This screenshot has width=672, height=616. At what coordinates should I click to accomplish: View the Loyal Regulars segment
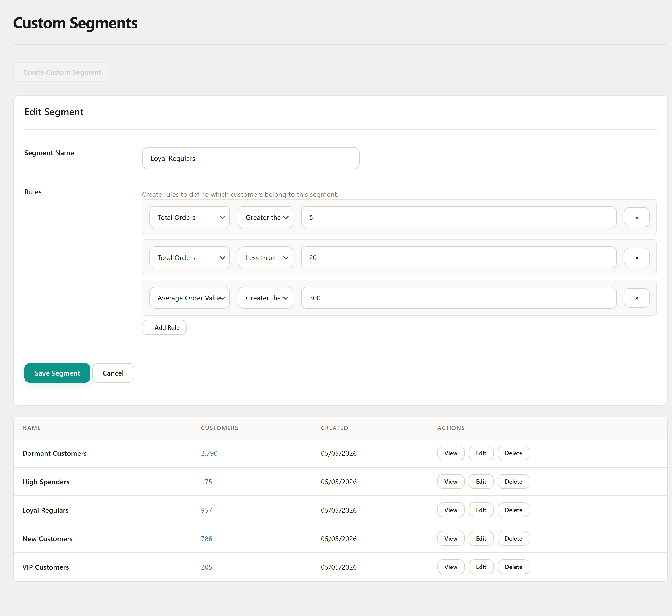[x=451, y=510]
